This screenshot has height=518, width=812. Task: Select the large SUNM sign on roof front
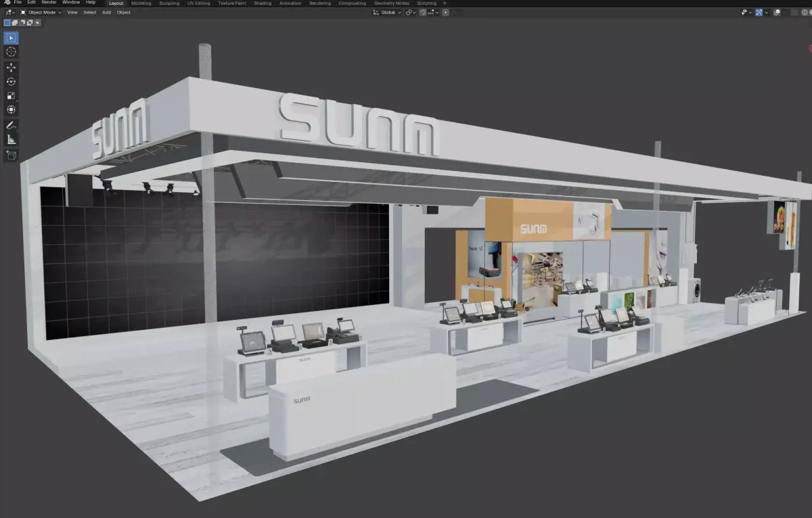pos(359,124)
